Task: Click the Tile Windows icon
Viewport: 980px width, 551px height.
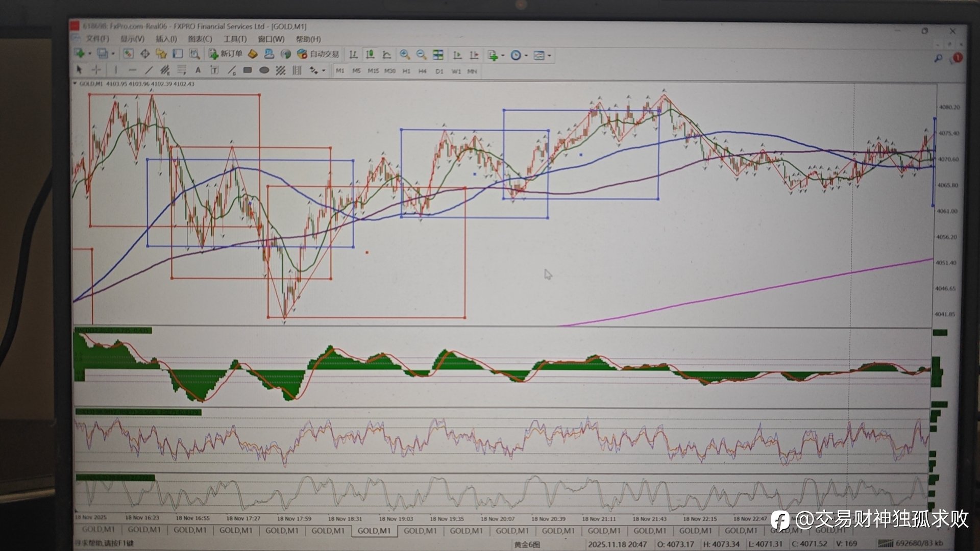Action: point(438,55)
